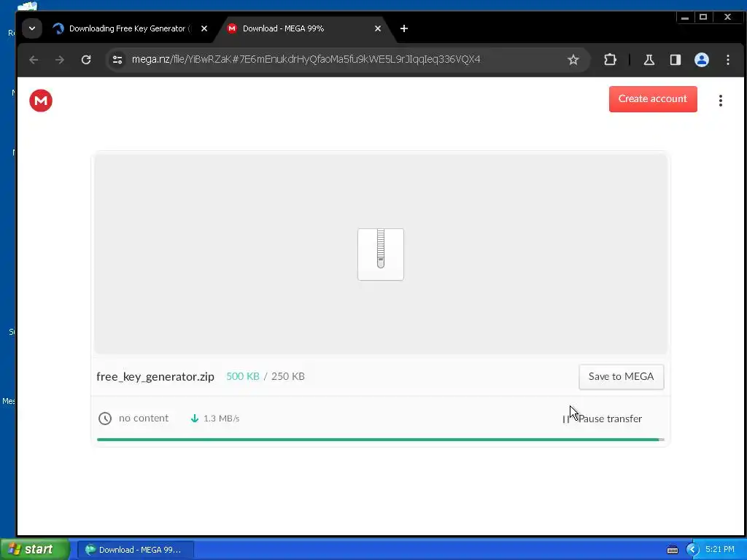747x560 pixels.
Task: Click the mega.nz address bar URL
Action: point(306,59)
